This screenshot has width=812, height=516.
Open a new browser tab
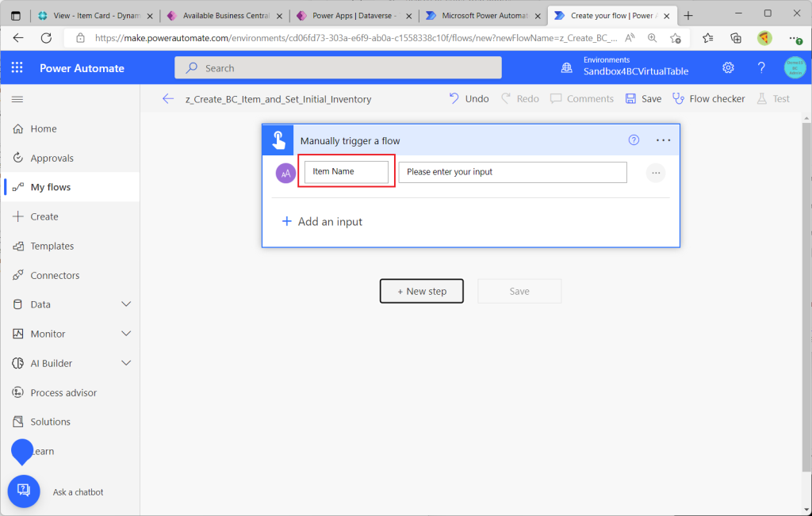pyautogui.click(x=688, y=16)
